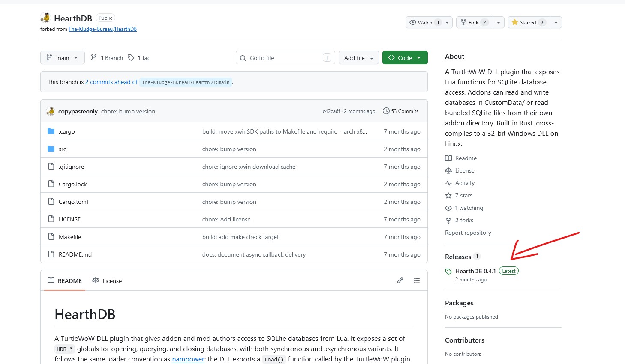The width and height of the screenshot is (625, 364).
Task: Click the Activity pulse icon in About
Action: coord(448,183)
